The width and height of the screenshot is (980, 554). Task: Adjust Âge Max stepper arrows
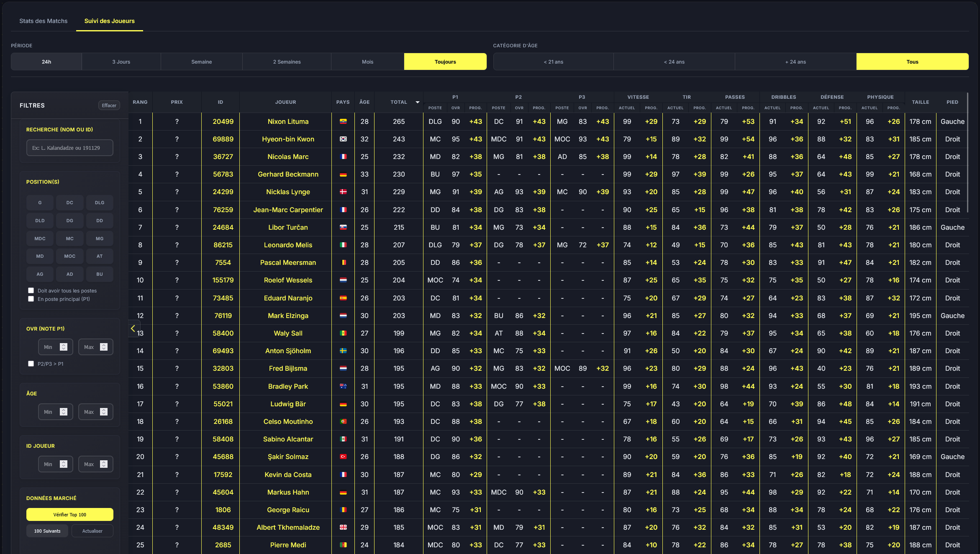(104, 412)
